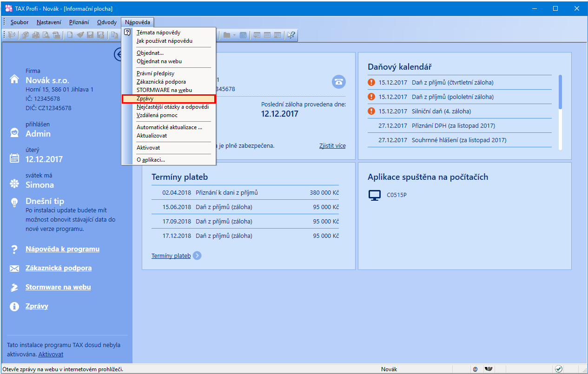Open the Nastavení menu
Image resolution: width=588 pixels, height=374 pixels.
[49, 22]
